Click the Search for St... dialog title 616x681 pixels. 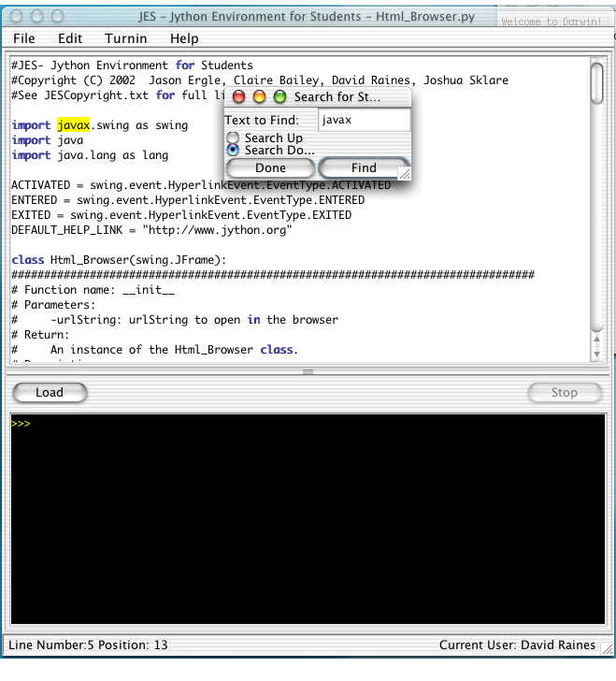[x=337, y=97]
